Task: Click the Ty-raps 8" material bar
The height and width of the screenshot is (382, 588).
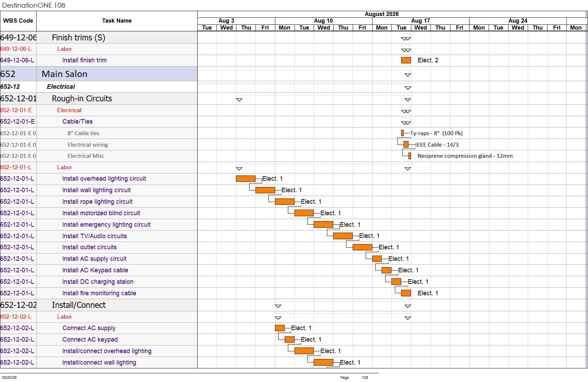Action: pos(402,133)
